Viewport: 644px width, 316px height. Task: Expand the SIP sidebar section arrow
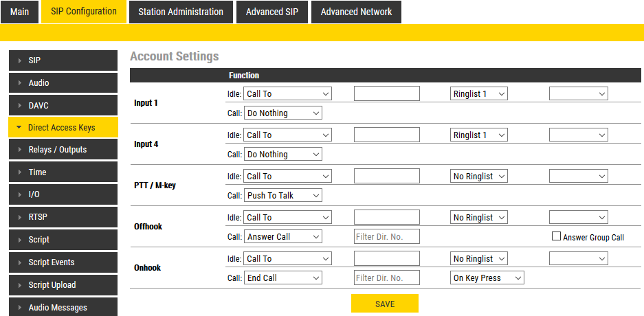point(20,60)
